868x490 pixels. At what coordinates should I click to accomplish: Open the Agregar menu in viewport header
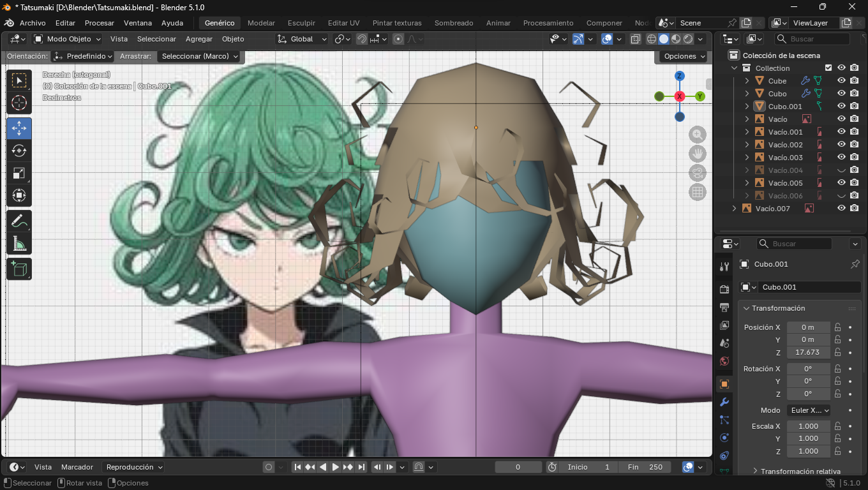tap(199, 39)
